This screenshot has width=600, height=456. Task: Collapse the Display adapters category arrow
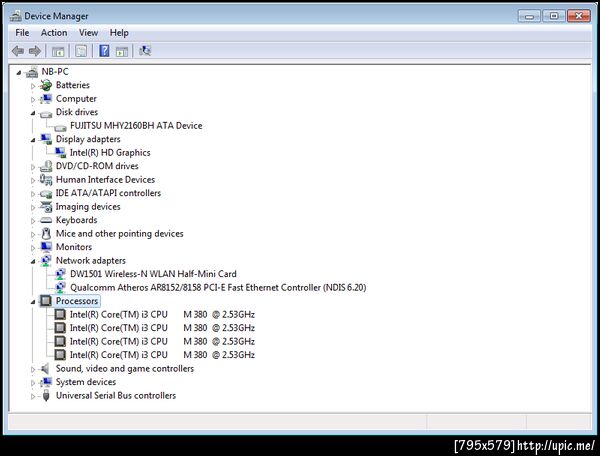point(33,140)
